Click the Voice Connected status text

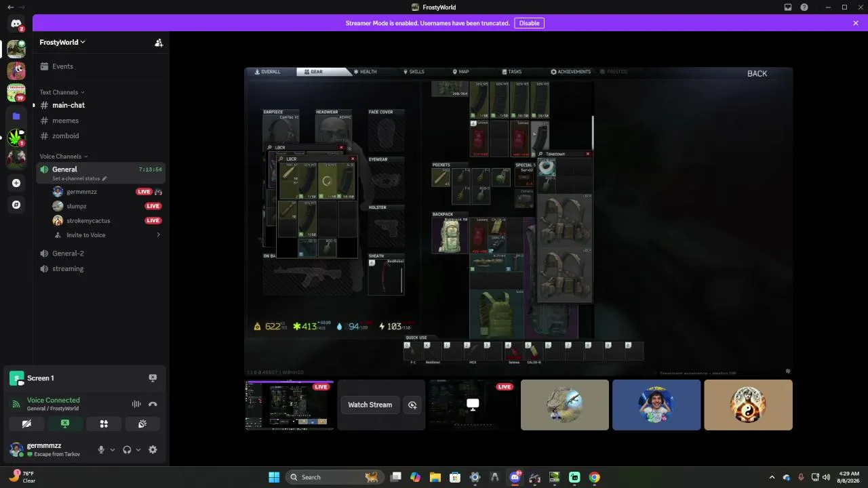(x=54, y=401)
